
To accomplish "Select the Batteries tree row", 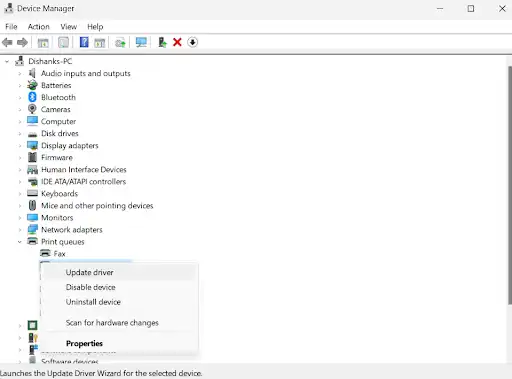I will 56,85.
